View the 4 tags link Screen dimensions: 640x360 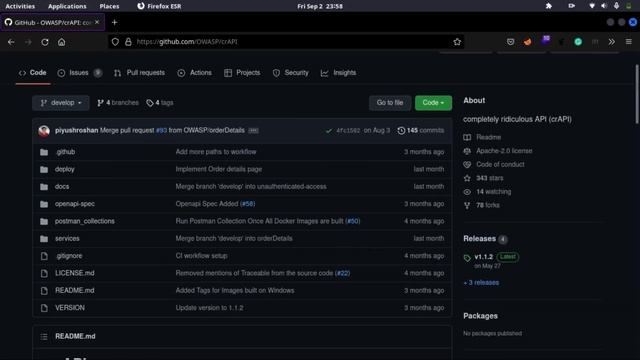[160, 103]
